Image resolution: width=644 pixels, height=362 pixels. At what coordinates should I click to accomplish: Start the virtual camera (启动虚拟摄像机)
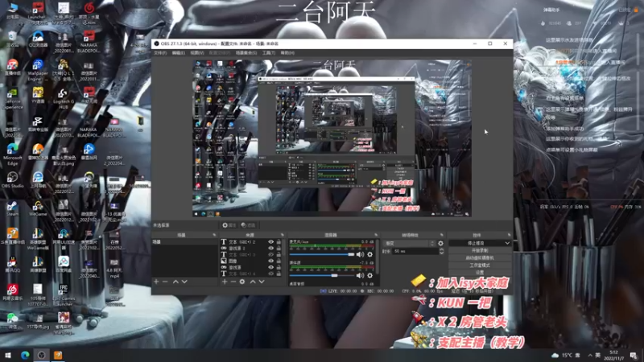click(x=480, y=257)
